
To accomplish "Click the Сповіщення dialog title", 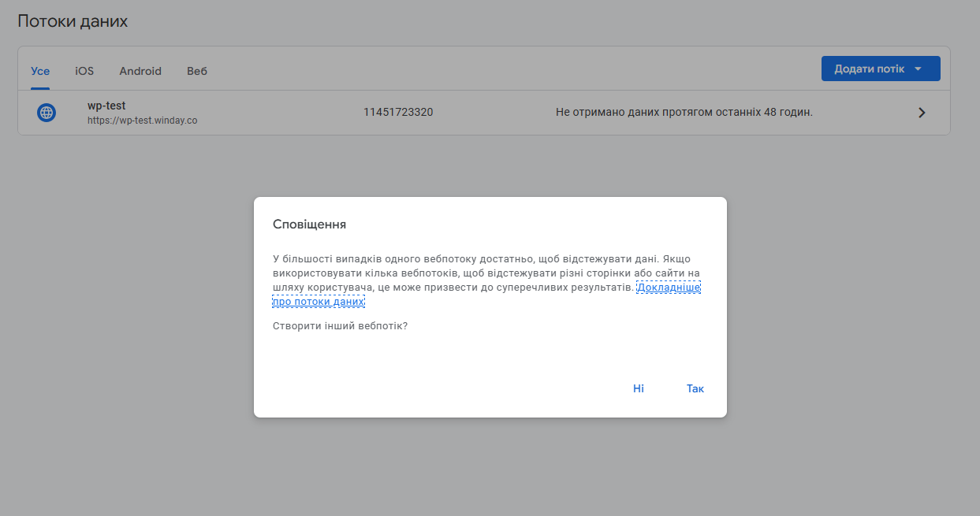I will click(309, 225).
